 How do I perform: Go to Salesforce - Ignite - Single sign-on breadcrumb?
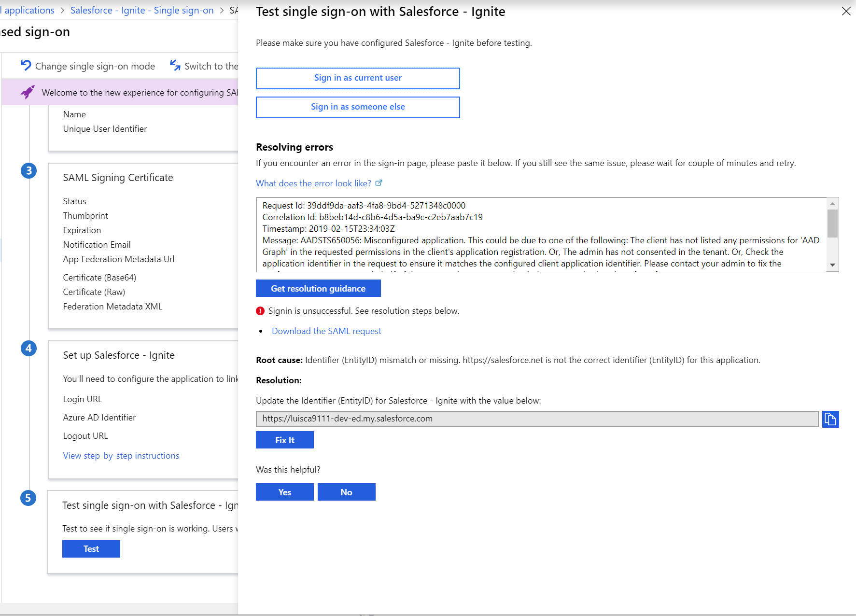142,10
